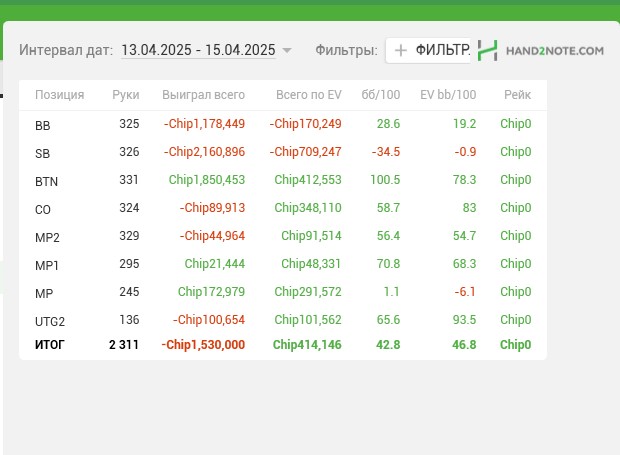
Task: Sort by Рейк column header
Action: point(517,95)
